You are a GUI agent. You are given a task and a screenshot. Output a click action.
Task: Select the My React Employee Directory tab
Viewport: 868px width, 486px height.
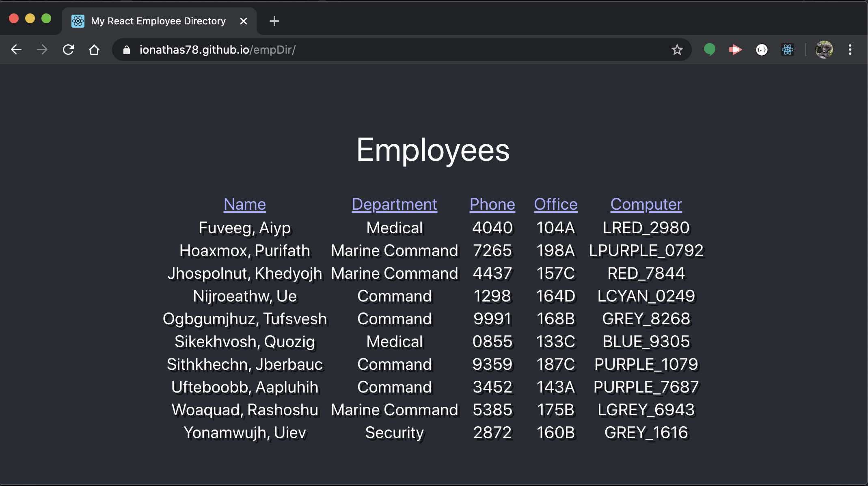tap(158, 21)
